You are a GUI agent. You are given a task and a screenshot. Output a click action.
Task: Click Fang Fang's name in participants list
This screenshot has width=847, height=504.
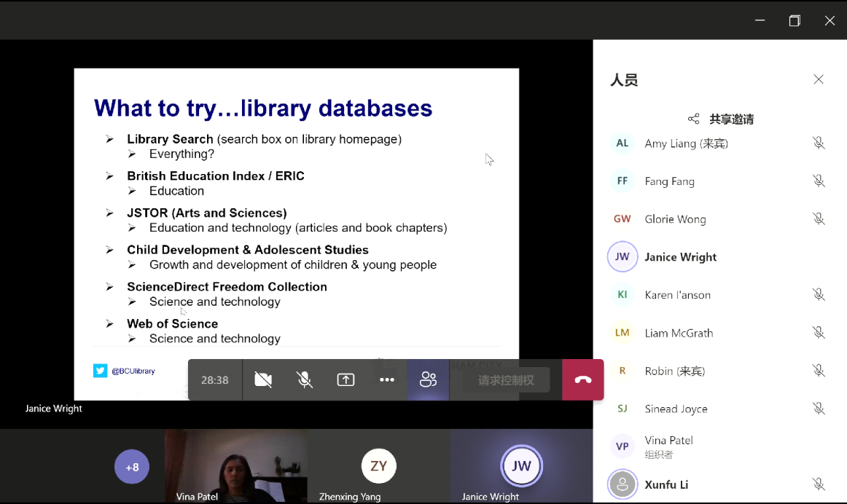(x=670, y=181)
